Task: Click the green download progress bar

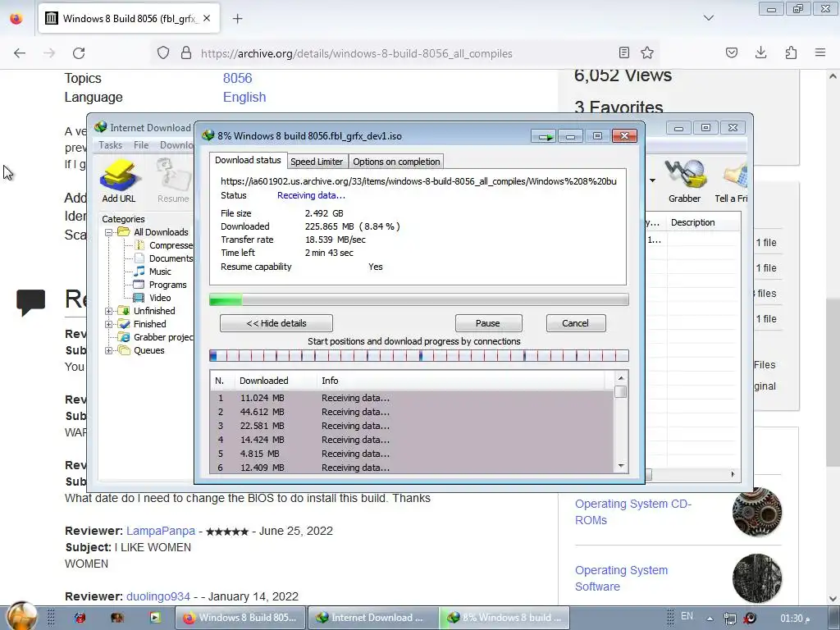Action: 419,299
